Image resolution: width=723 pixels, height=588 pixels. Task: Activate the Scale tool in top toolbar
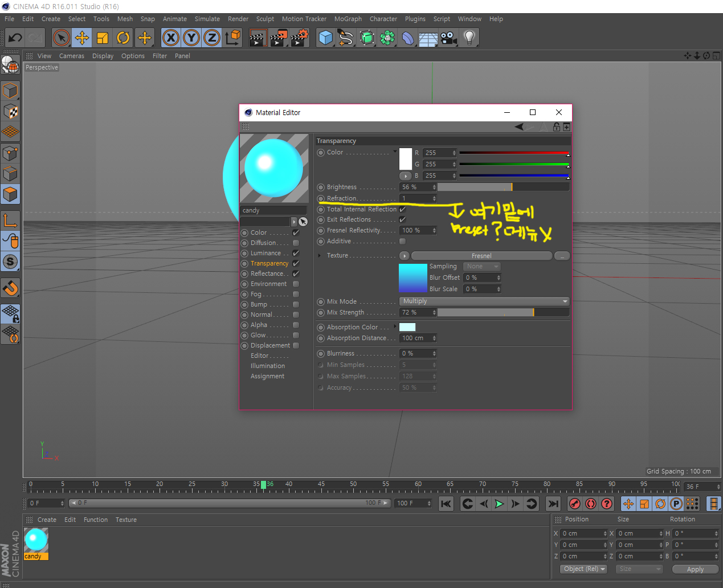click(103, 38)
